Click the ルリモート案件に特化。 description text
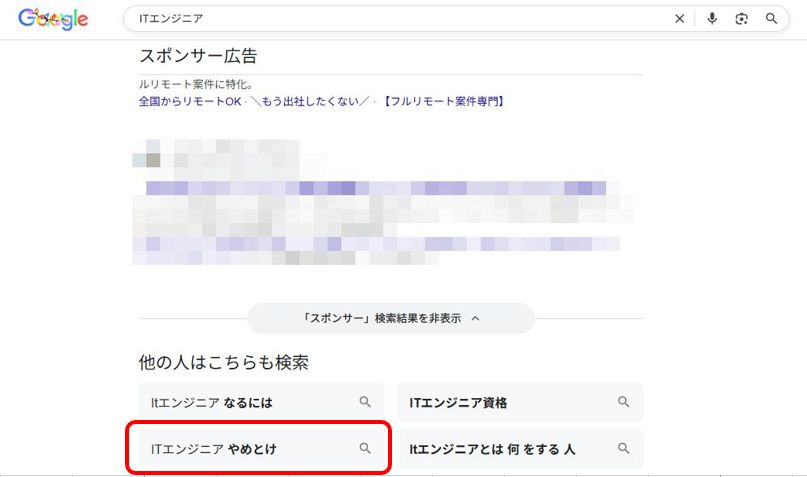 click(196, 84)
